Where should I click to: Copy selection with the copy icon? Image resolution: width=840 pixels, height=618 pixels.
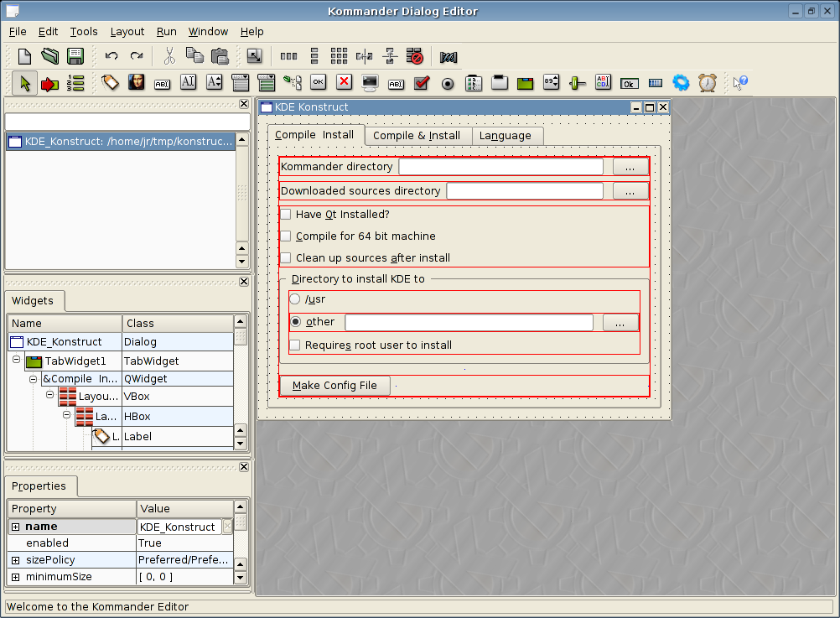(194, 55)
